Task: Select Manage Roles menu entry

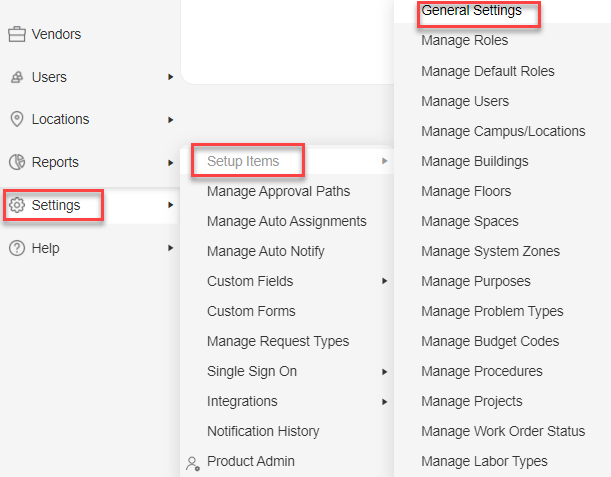Action: click(465, 41)
